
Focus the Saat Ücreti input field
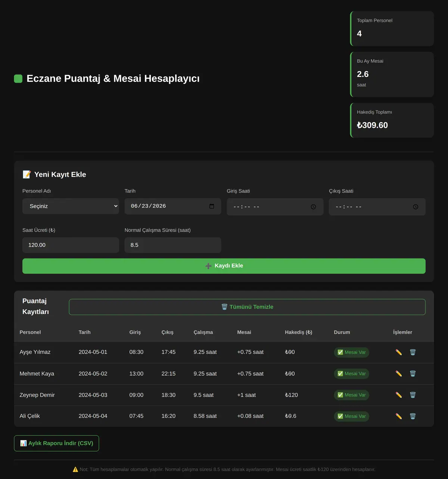[x=71, y=245]
